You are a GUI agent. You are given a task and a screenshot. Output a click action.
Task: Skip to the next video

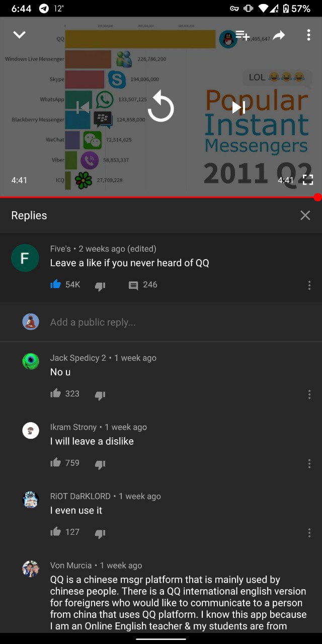coord(238,107)
